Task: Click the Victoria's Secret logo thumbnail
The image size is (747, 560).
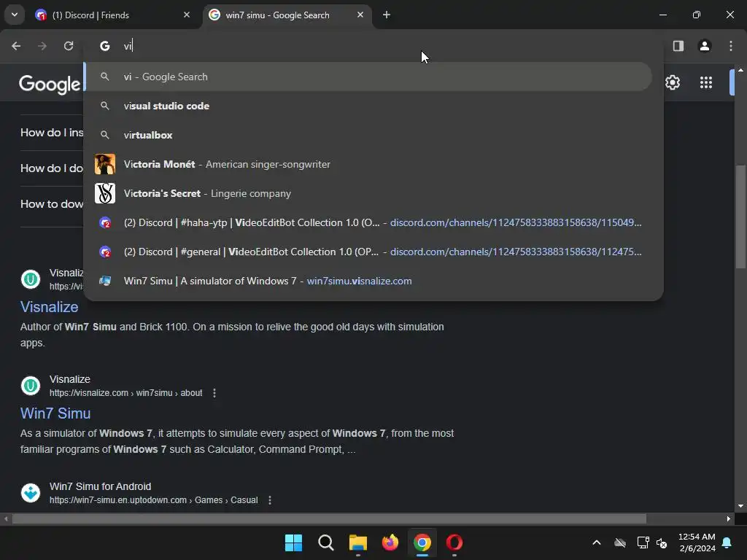Action: pos(105,193)
